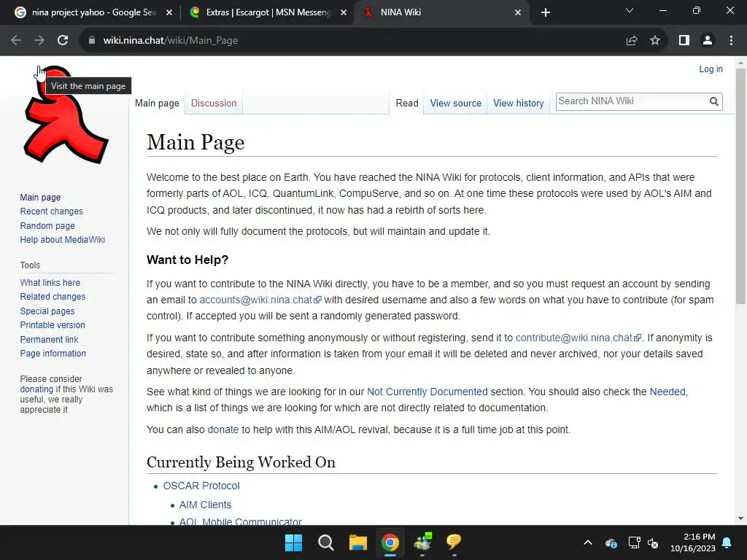Open the Main page sidebar link
The width and height of the screenshot is (747, 560).
click(x=41, y=197)
